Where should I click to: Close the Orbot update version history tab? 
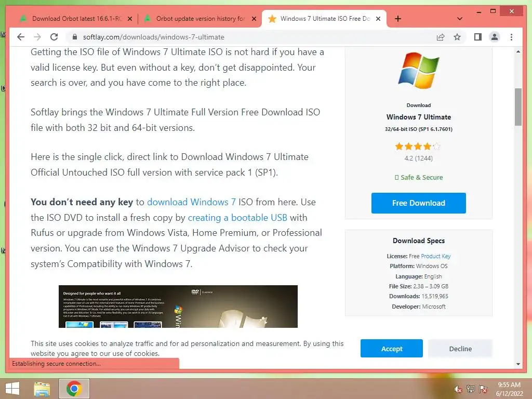coord(254,19)
